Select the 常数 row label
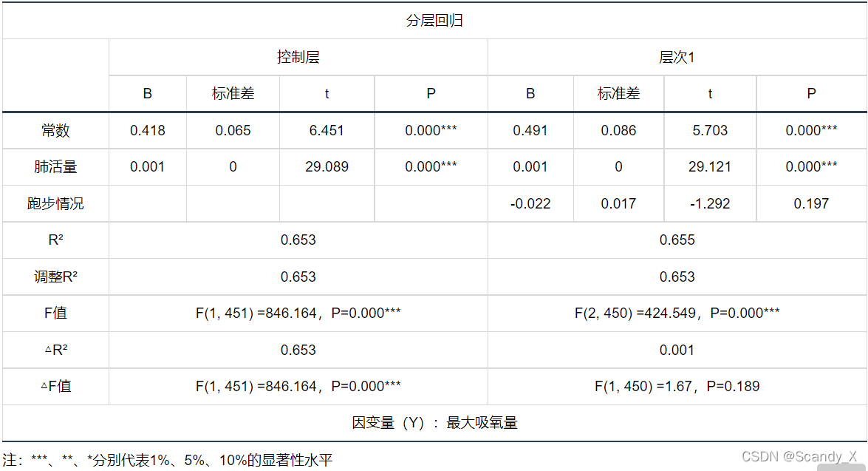The height and width of the screenshot is (471, 868). point(55,130)
